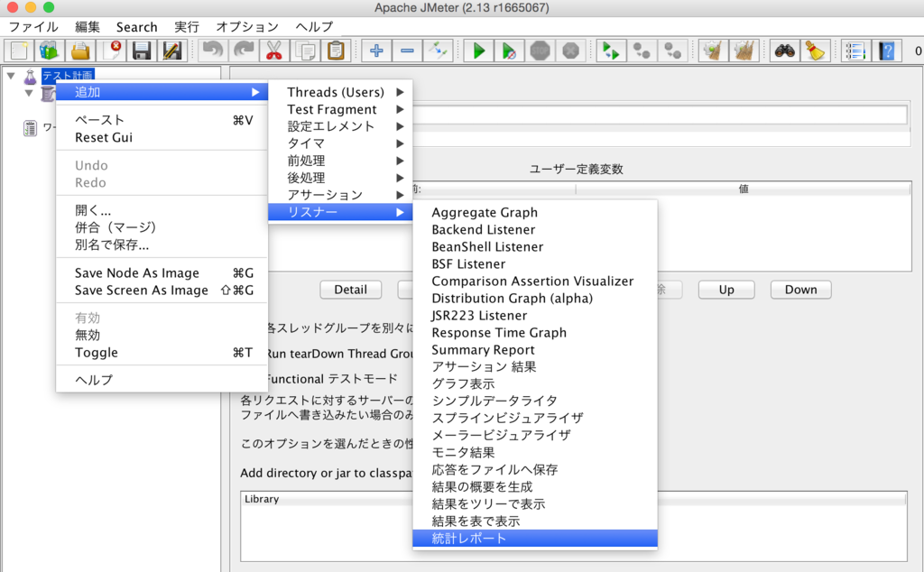Click the Undo arrow toolbar icon
This screenshot has height=572, width=924.
point(212,51)
